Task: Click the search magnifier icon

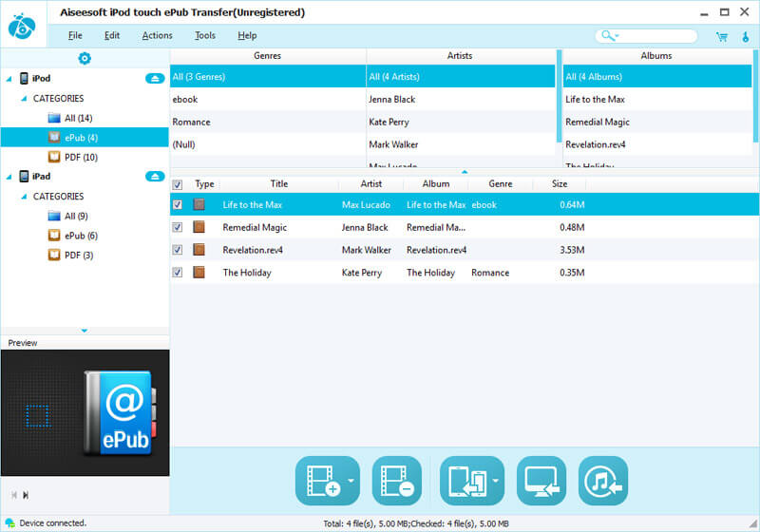Action: tap(606, 35)
